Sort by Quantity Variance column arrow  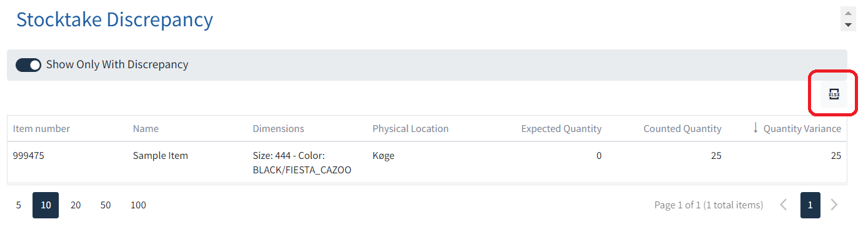click(755, 128)
